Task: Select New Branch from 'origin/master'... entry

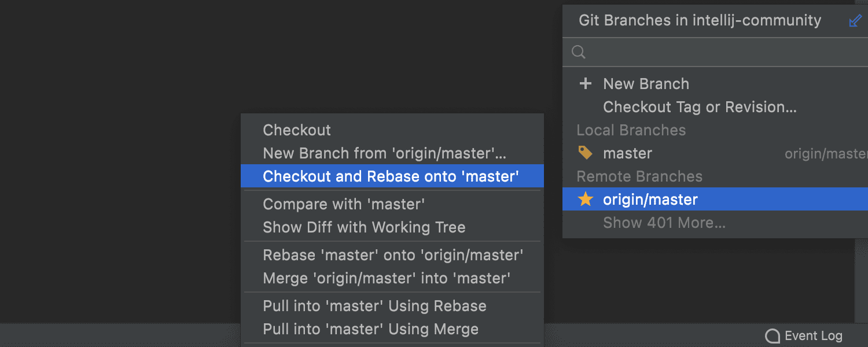Action: [x=392, y=153]
